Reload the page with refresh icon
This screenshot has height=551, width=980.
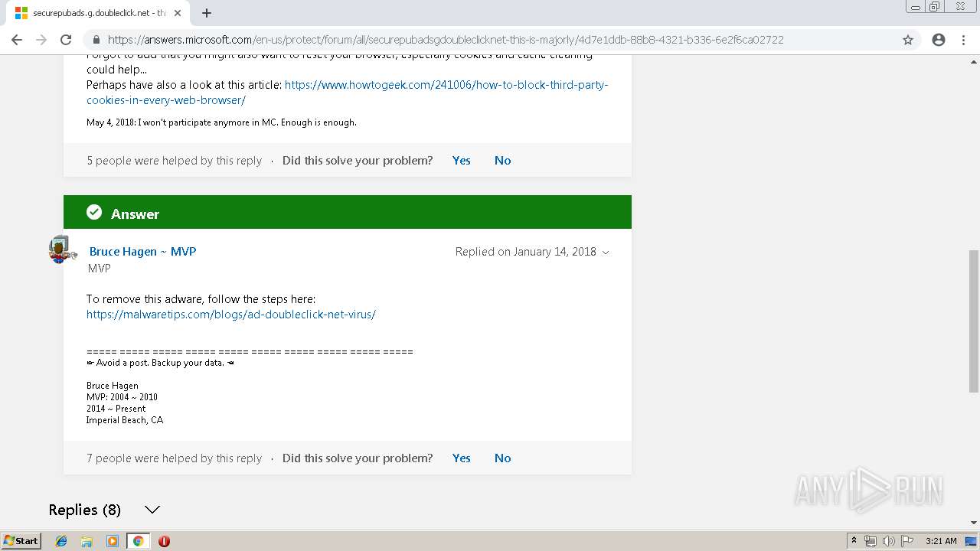pos(66,40)
